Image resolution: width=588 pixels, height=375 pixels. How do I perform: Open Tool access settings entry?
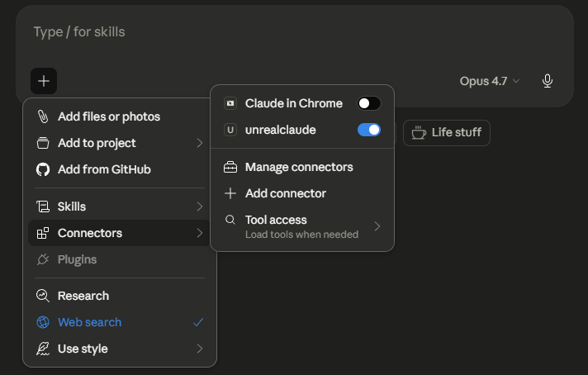302,226
